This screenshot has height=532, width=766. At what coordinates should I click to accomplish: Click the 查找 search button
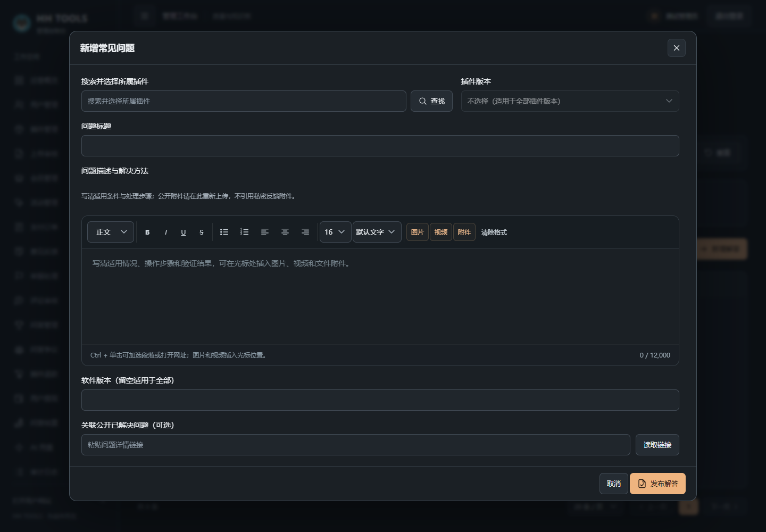(431, 101)
